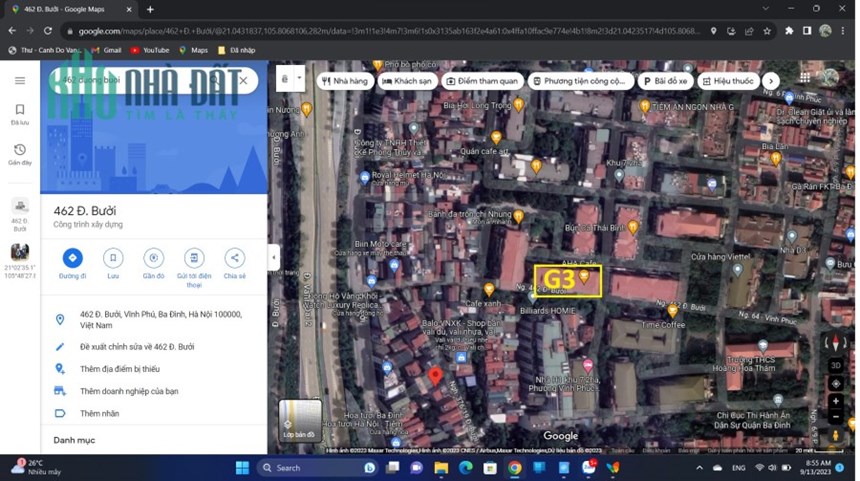This screenshot has width=860, height=481.
Task: Select the Nhà hàng category chip
Action: pos(345,81)
